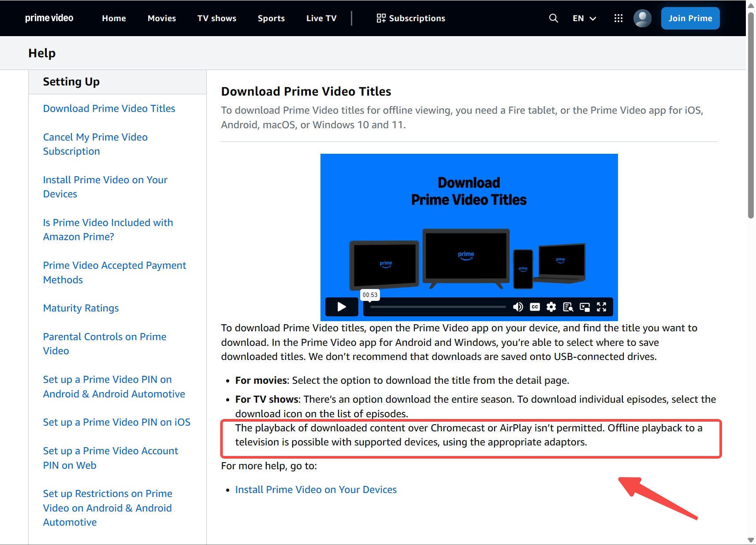Click the Subscriptions grid icon
The image size is (756, 545).
[381, 18]
